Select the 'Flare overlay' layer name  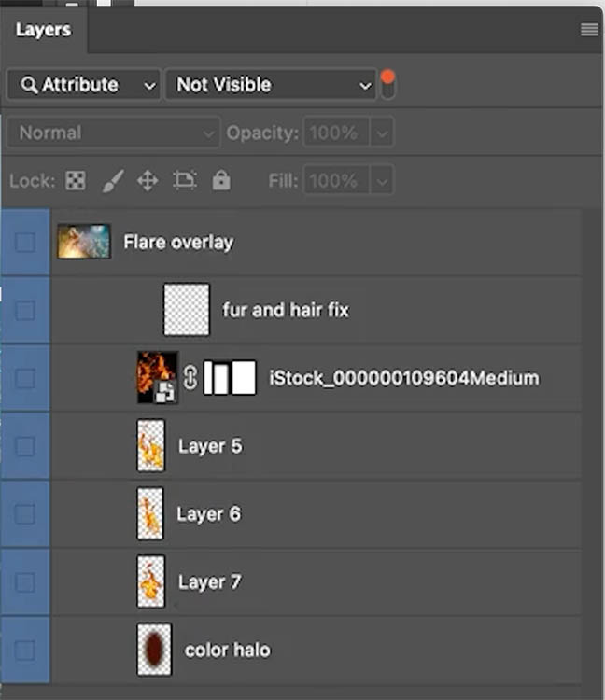[178, 243]
